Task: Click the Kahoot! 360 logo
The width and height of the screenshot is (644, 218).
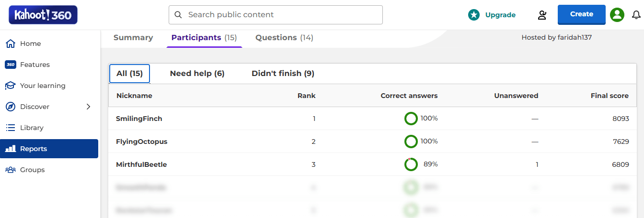Action: (43, 15)
